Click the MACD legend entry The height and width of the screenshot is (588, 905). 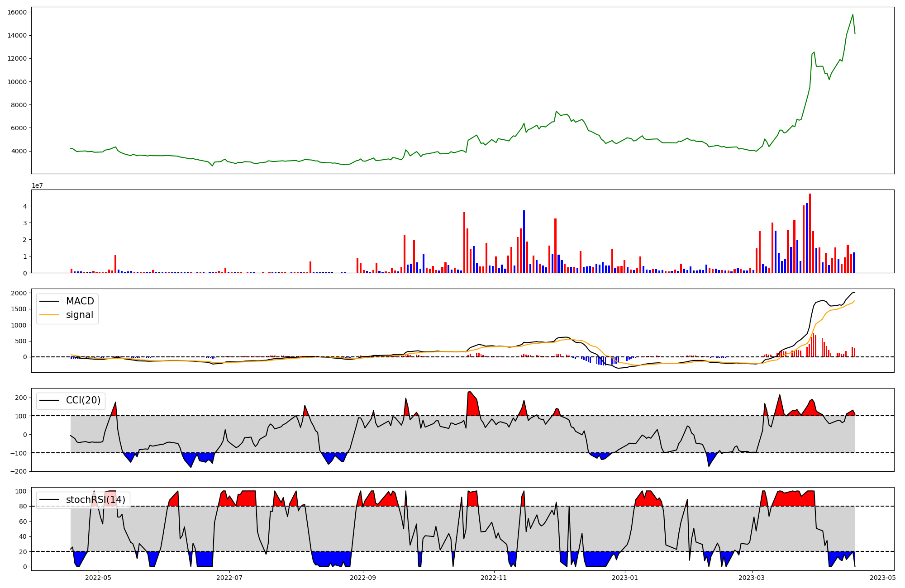click(x=67, y=301)
